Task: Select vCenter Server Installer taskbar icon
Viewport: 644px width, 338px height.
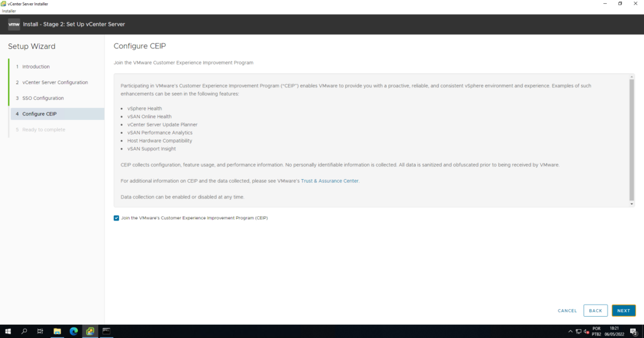Action: pos(90,331)
